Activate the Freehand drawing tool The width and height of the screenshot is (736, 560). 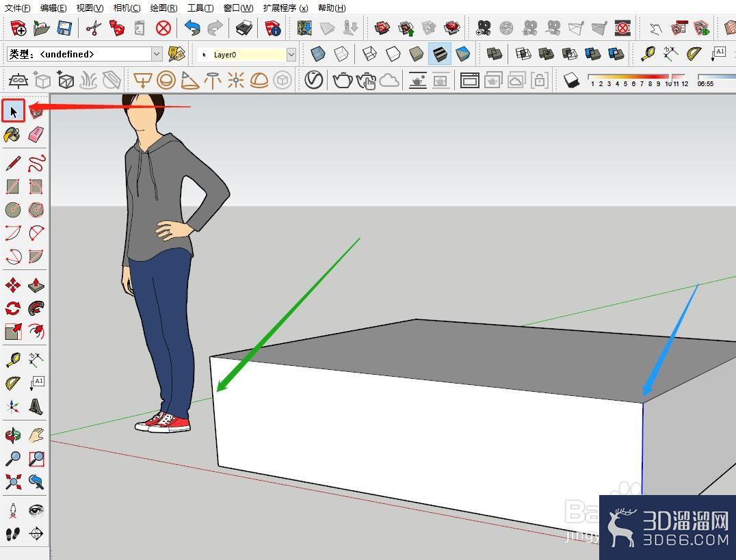point(36,163)
